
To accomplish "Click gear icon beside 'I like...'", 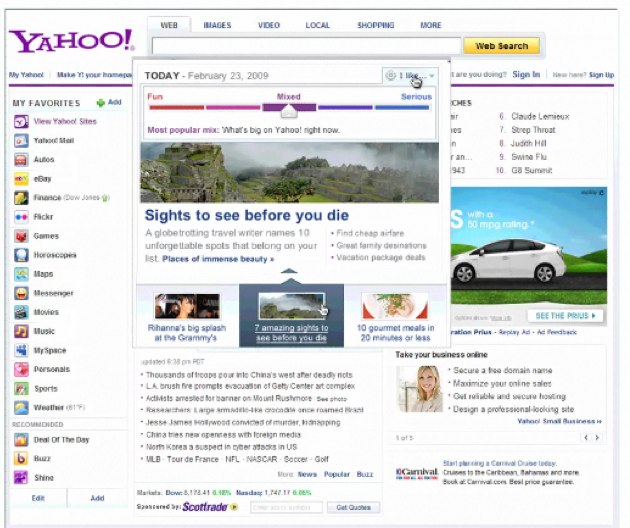I will (x=391, y=75).
